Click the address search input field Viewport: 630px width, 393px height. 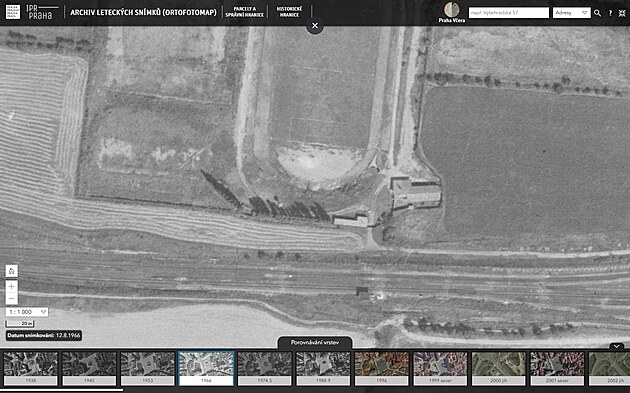[509, 13]
